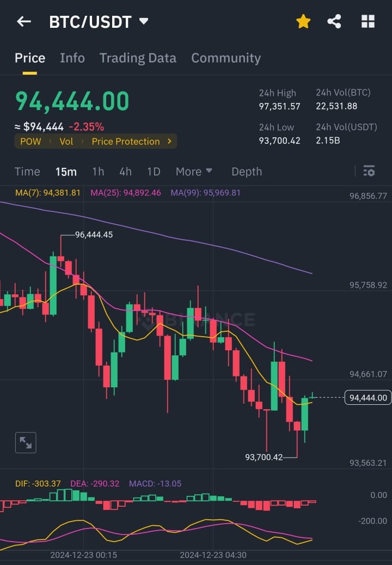This screenshot has height=565, width=392.
Task: Expand the BTC/USDT pair selector arrow
Action: point(144,21)
